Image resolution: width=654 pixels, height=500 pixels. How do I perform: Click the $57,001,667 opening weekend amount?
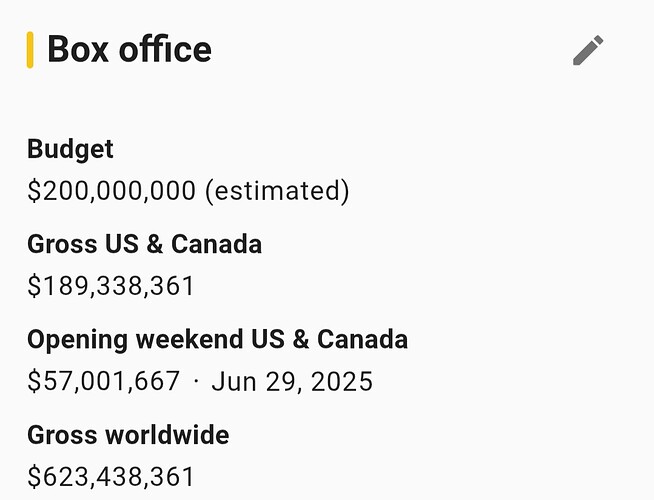[x=104, y=381]
